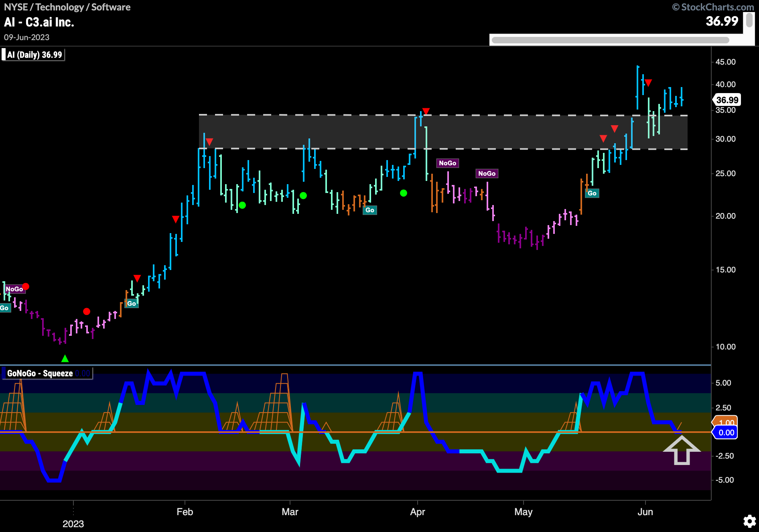The height and width of the screenshot is (532, 759).
Task: Click the NoGo flag at chart's left edge
Action: 14,289
